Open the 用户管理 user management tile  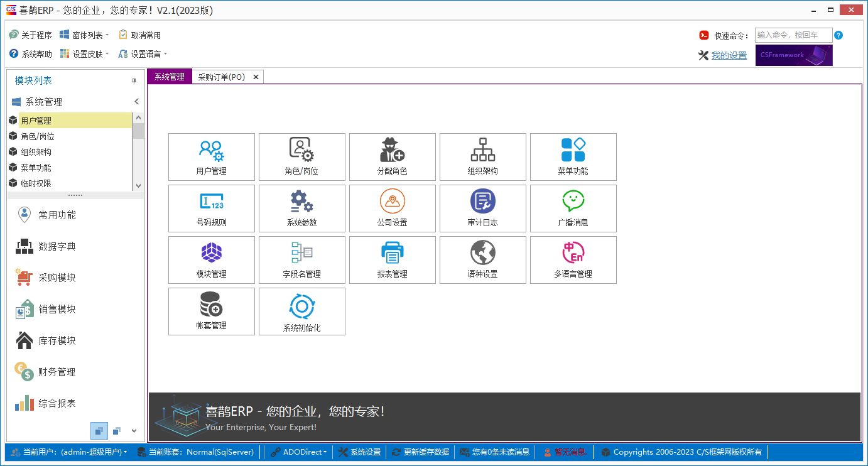(x=212, y=157)
